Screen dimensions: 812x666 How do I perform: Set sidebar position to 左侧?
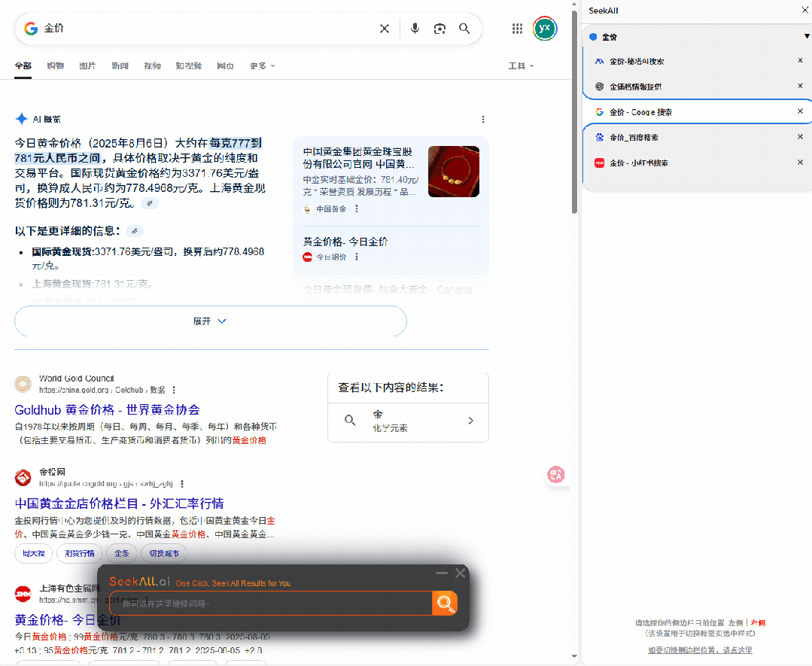[735, 623]
